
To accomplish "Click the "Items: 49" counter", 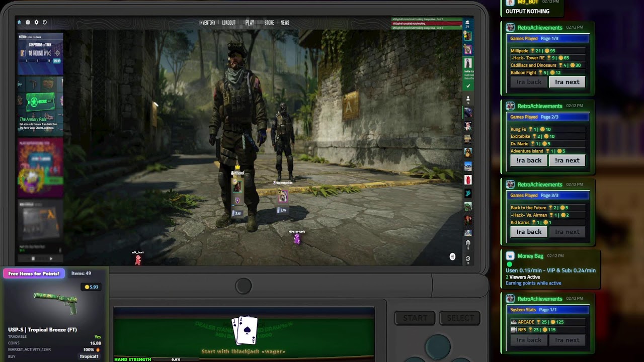I will (x=81, y=274).
